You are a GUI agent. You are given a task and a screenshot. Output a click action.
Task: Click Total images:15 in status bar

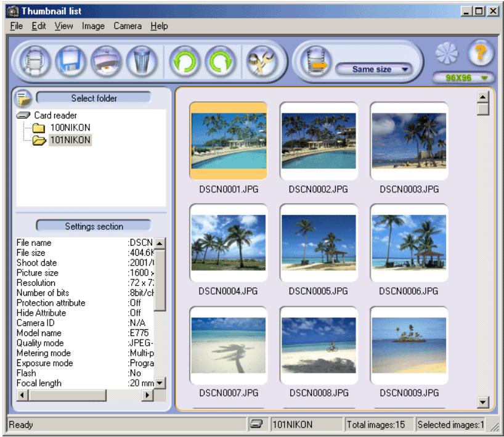(x=375, y=425)
